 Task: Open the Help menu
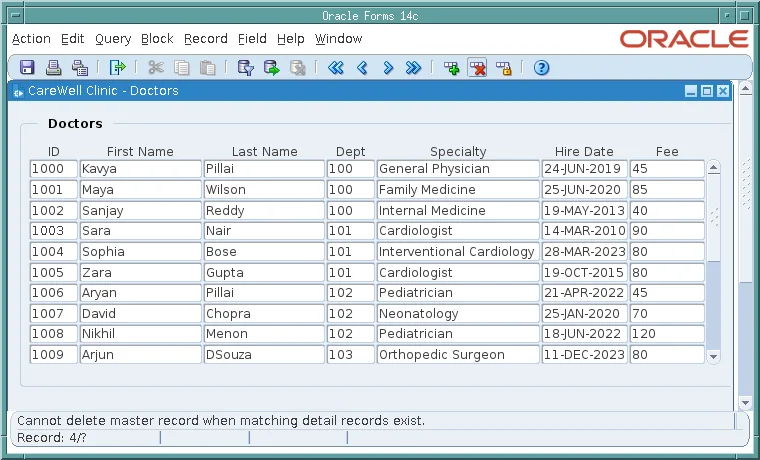click(x=291, y=39)
